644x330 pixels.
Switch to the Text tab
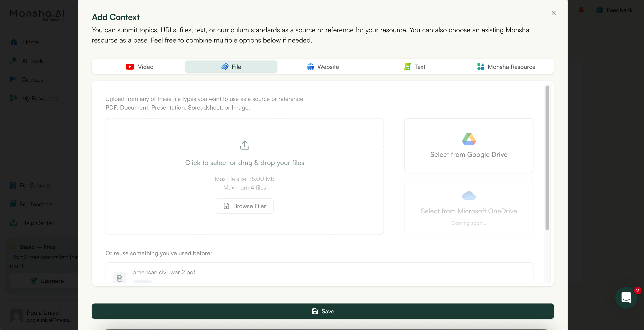click(x=415, y=67)
